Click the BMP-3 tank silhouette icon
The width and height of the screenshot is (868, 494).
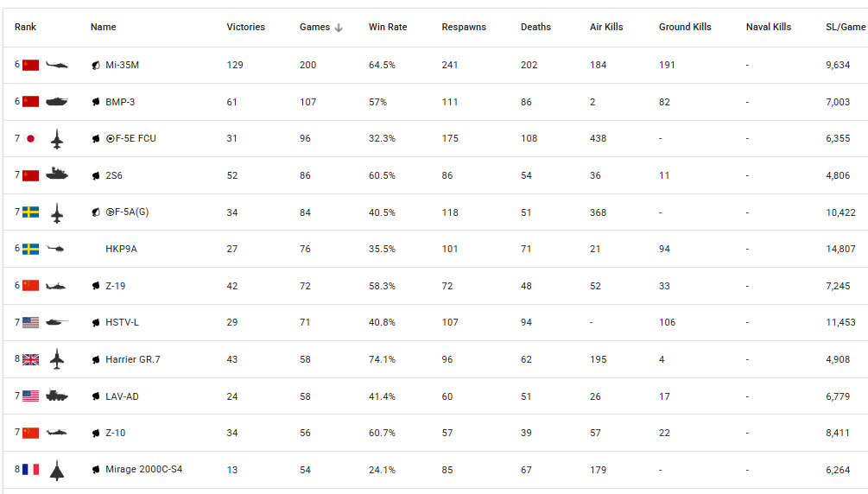coord(57,102)
